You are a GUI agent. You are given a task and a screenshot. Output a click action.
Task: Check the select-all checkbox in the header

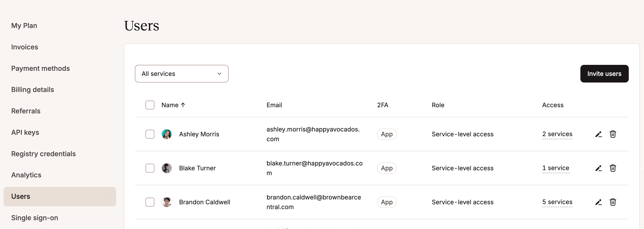tap(150, 105)
